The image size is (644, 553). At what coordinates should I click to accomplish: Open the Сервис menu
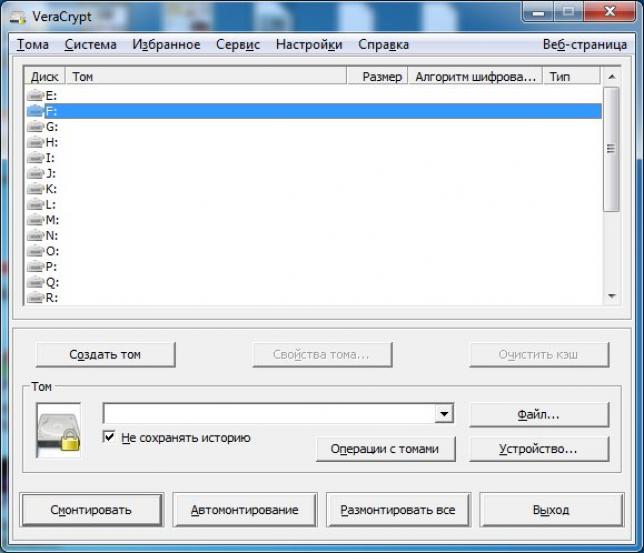[238, 44]
